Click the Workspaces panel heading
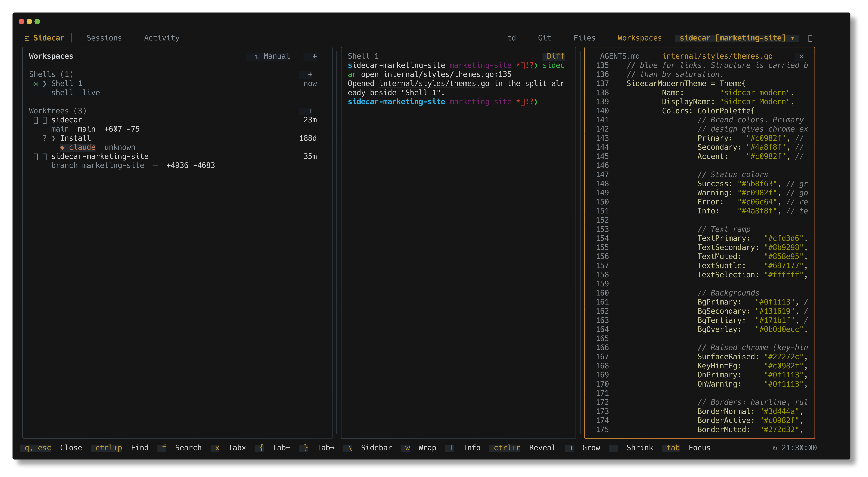The height and width of the screenshot is (477, 868). (51, 56)
